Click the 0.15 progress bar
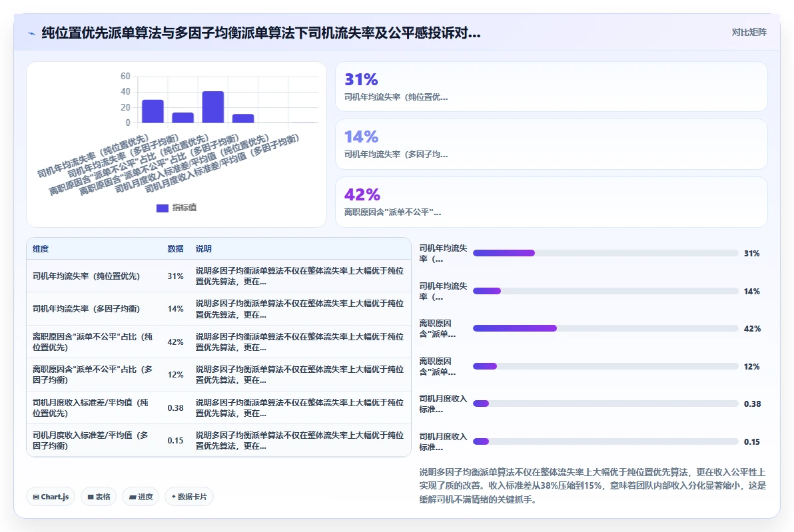Image resolution: width=794 pixels, height=532 pixels. click(605, 441)
